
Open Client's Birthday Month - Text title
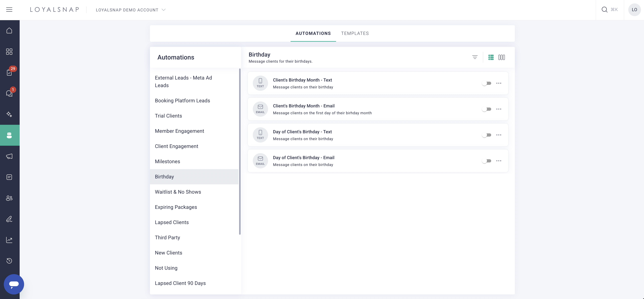pyautogui.click(x=302, y=80)
